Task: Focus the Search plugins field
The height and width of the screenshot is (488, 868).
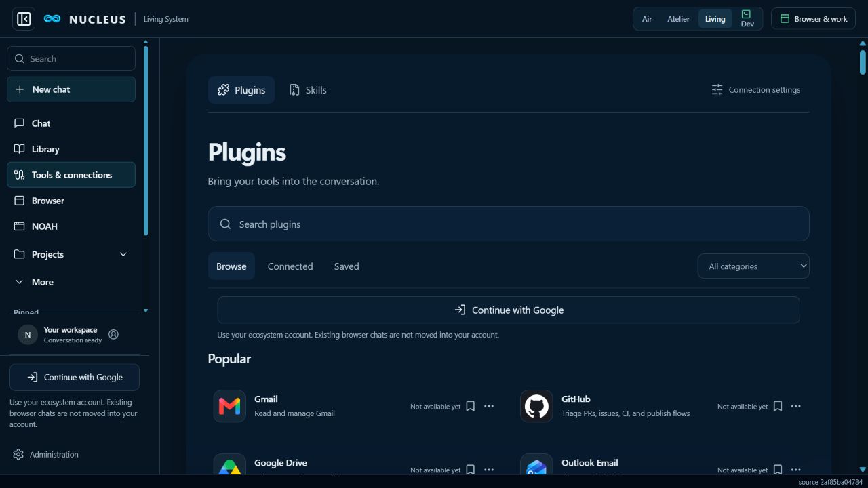Action: pyautogui.click(x=509, y=224)
